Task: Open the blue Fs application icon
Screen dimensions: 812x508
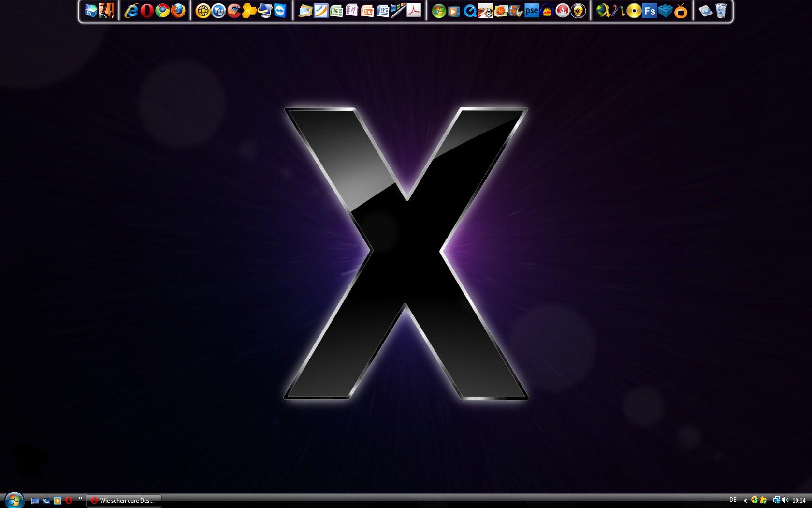Action: pos(650,11)
